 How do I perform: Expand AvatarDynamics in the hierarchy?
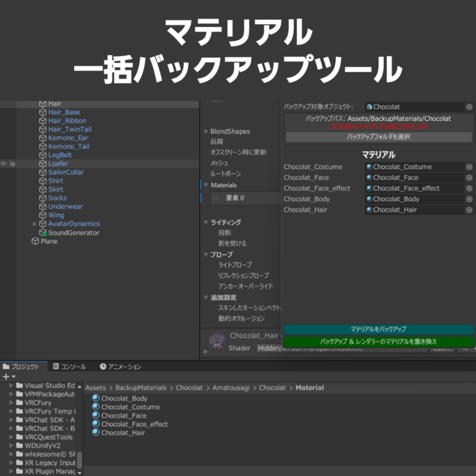coord(34,224)
